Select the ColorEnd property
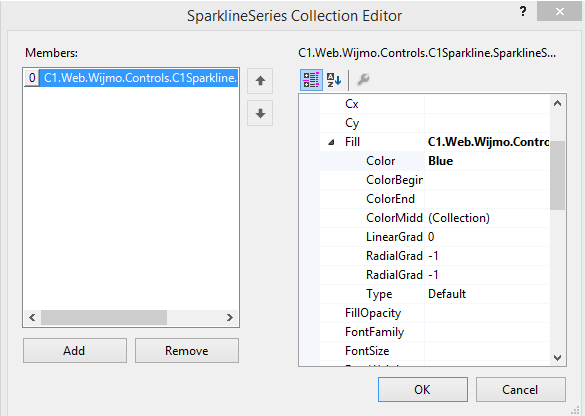This screenshot has width=585, height=416. pyautogui.click(x=390, y=199)
